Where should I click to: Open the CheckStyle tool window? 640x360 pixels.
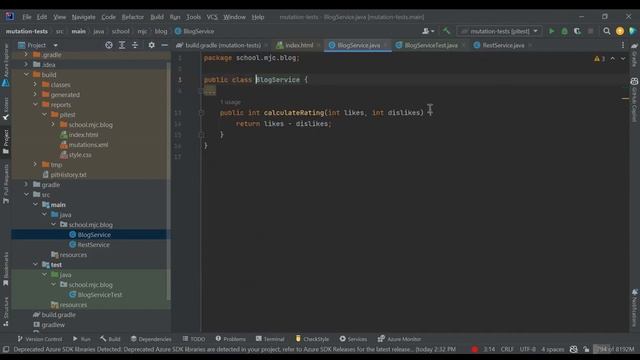tap(312, 339)
